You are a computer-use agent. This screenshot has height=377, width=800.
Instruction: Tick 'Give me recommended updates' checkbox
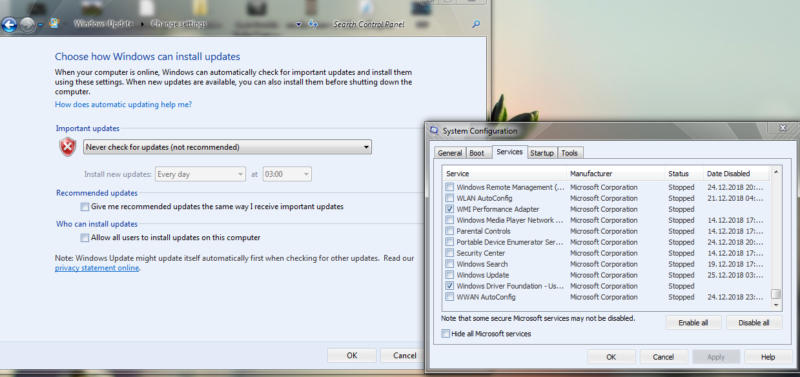(85, 207)
